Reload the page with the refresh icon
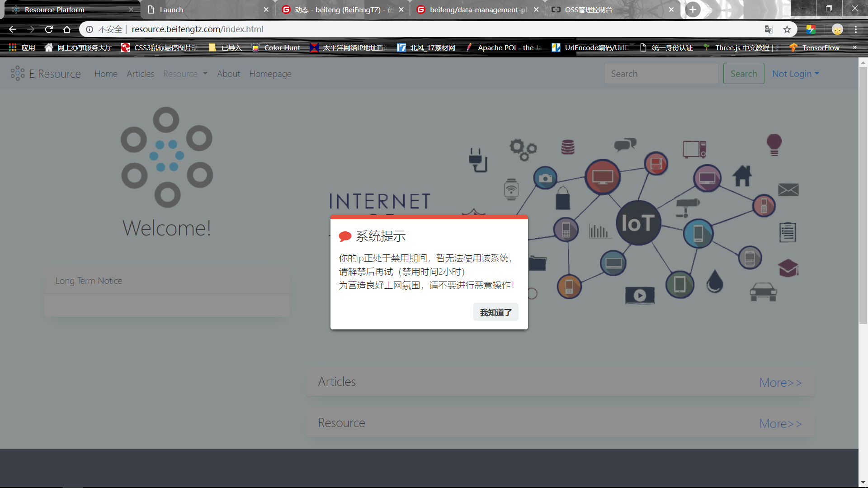The height and width of the screenshot is (488, 868). tap(48, 29)
